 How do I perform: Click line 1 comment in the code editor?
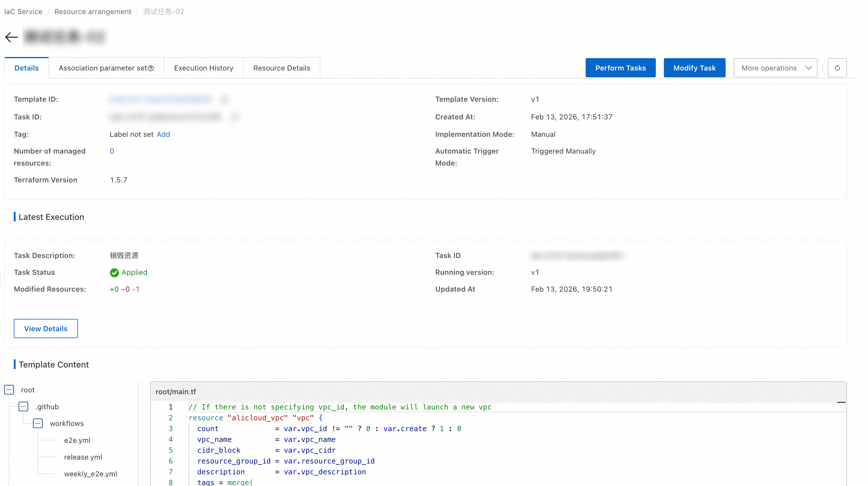[x=340, y=407]
